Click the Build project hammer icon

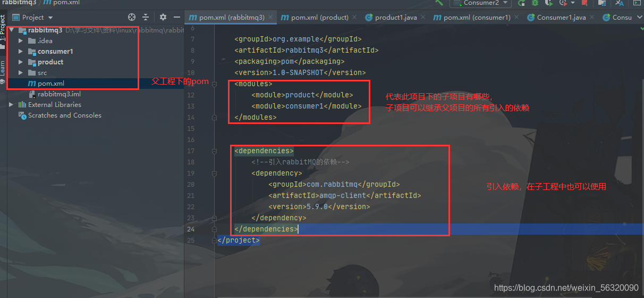click(x=439, y=3)
